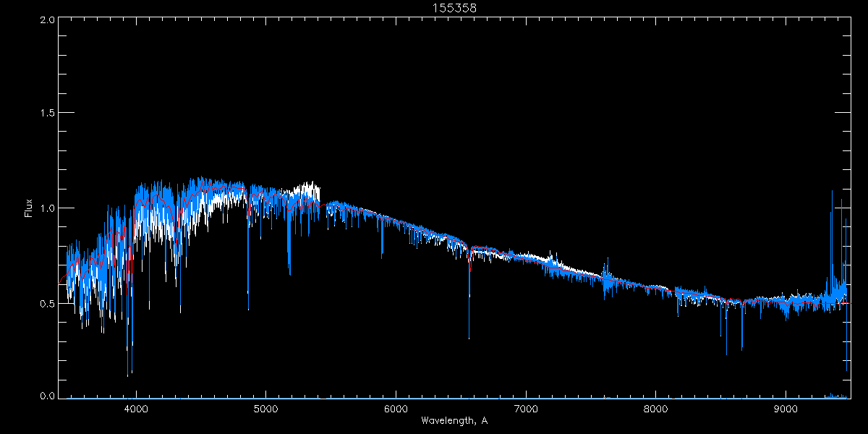This screenshot has width=868, height=434.
Task: Click the Flux y-axis label
Action: click(29, 208)
